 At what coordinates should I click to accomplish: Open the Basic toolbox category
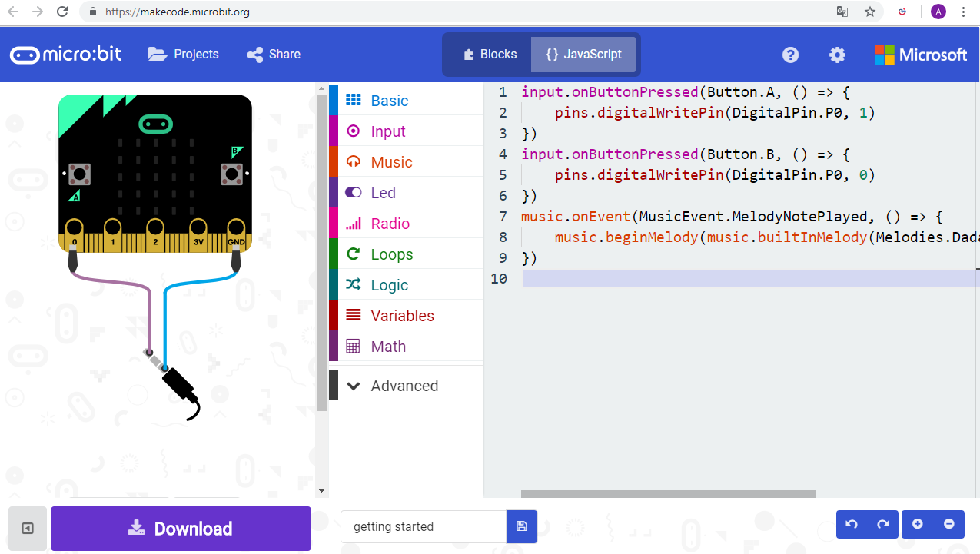tap(406, 100)
